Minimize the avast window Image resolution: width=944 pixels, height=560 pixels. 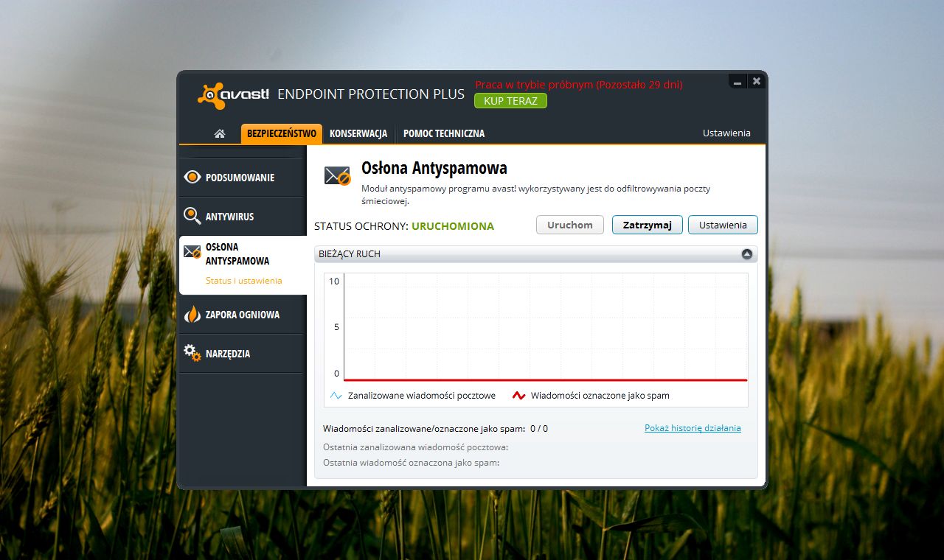pyautogui.click(x=737, y=82)
